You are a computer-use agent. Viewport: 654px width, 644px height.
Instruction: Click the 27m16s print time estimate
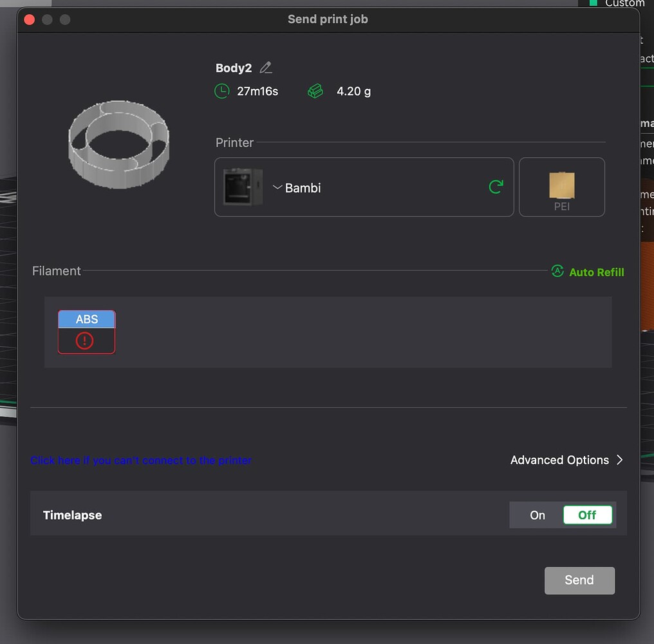click(x=257, y=91)
